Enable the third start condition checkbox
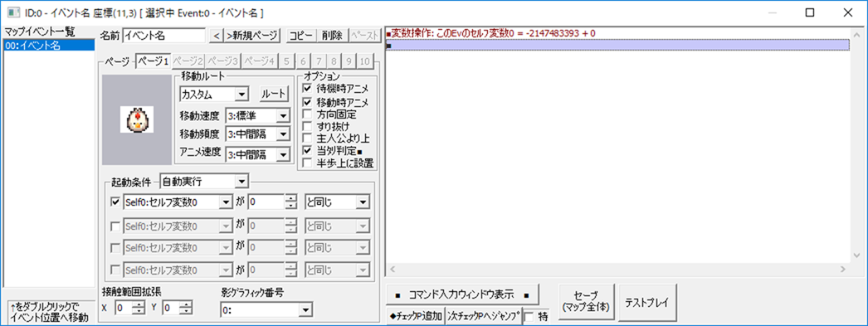 click(x=115, y=247)
